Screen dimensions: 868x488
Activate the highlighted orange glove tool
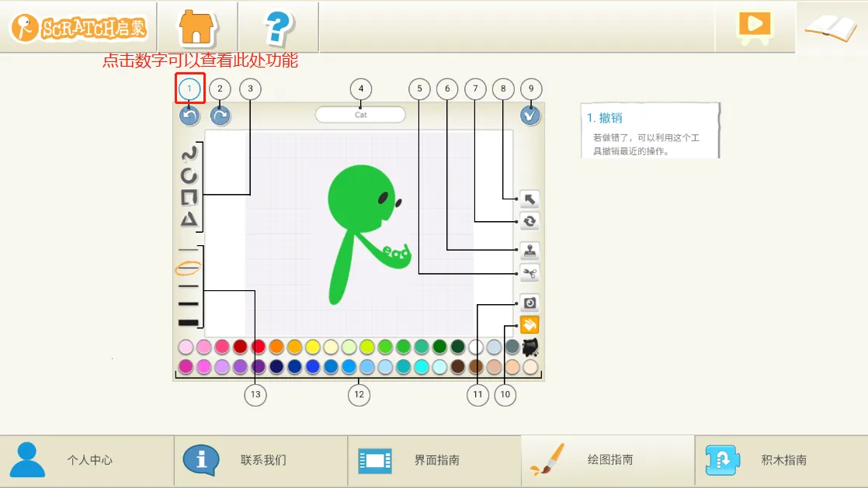pos(529,324)
